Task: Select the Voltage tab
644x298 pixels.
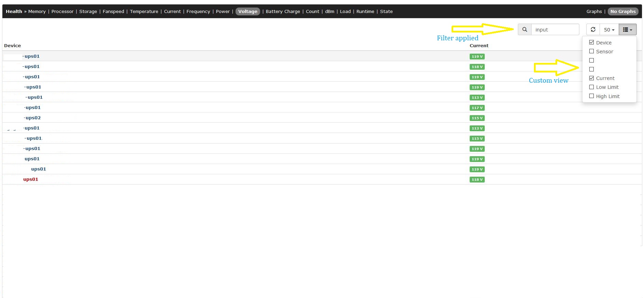Action: (247, 12)
